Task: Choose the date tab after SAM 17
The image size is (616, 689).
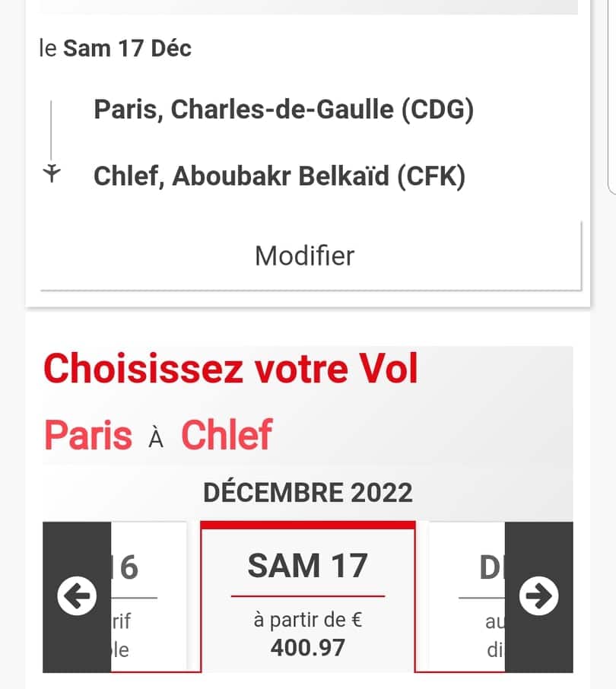Action: click(x=467, y=597)
